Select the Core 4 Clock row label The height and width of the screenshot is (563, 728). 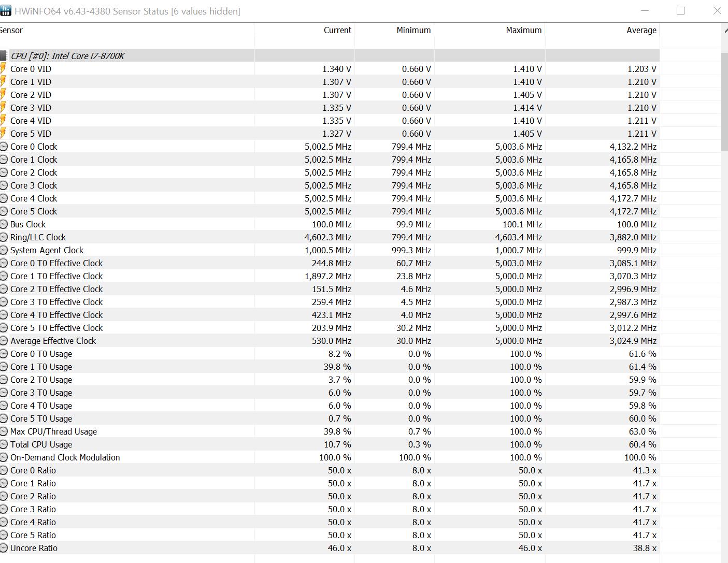tap(34, 198)
